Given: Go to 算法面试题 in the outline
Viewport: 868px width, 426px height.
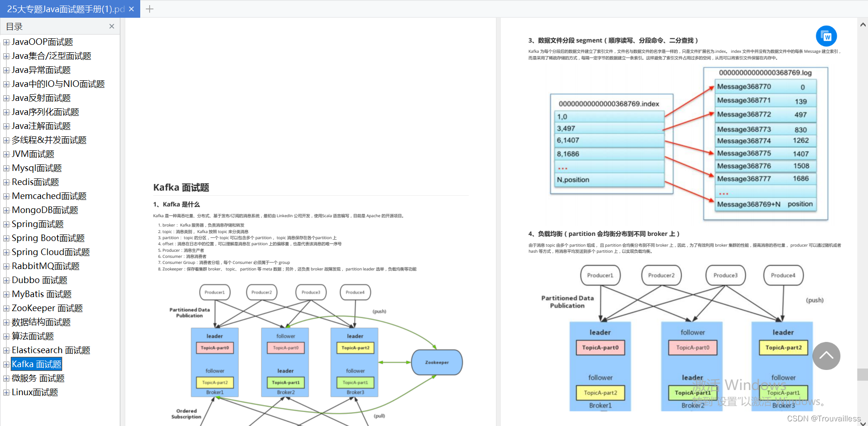Looking at the screenshot, I should (33, 336).
